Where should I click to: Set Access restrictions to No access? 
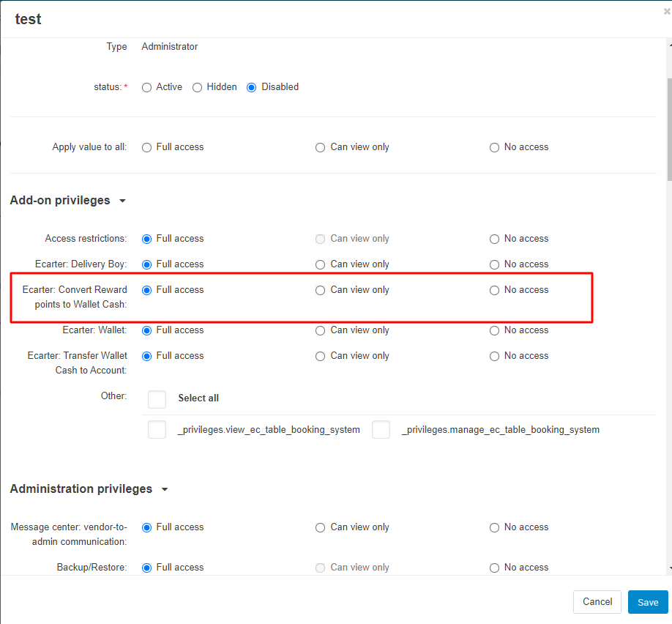pyautogui.click(x=495, y=239)
